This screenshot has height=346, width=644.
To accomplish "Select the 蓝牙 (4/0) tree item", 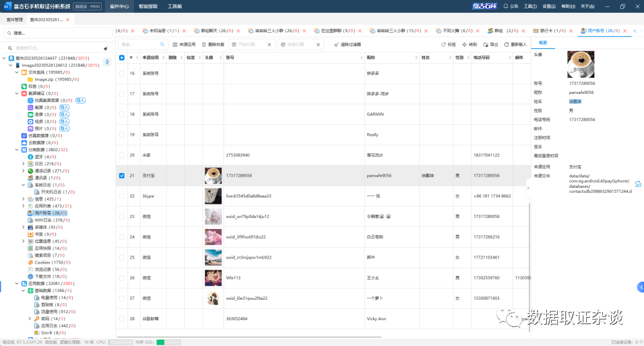I will point(43,157).
